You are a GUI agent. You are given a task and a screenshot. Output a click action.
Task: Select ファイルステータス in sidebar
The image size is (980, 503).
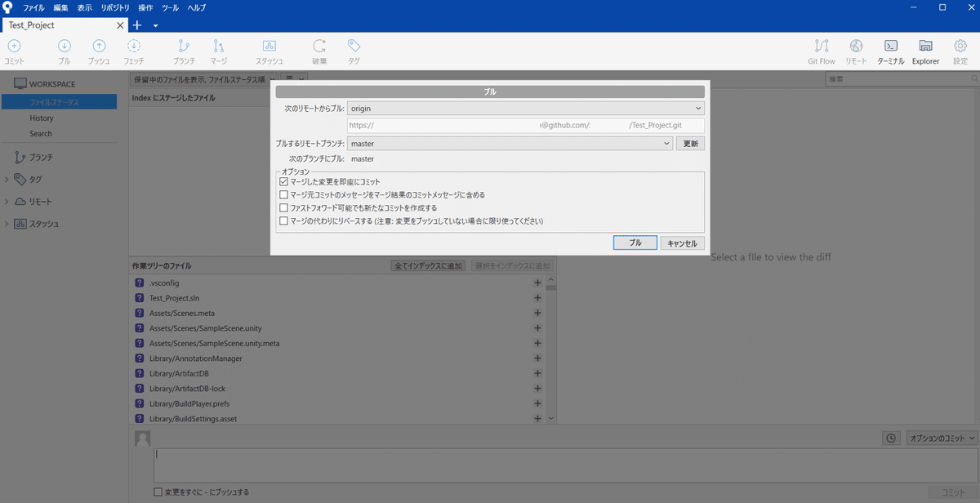click(x=59, y=102)
